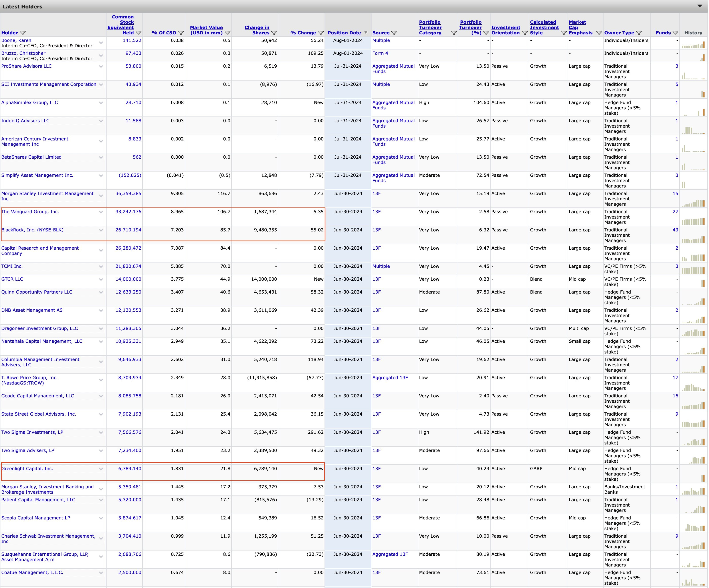Open Investment Orientation filter icon
This screenshot has height=588, width=709.
pos(525,33)
